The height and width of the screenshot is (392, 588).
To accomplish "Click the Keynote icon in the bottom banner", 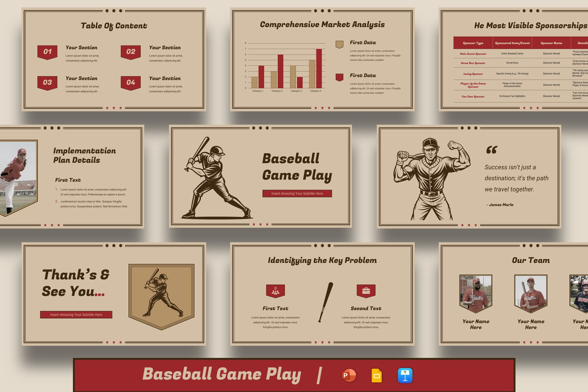I will [405, 376].
